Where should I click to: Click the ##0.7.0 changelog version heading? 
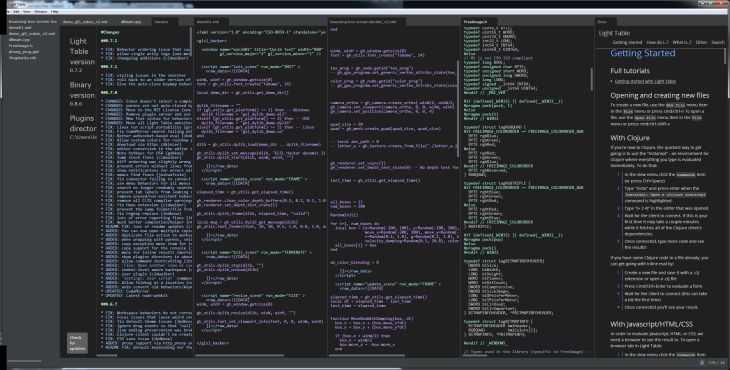(x=108, y=93)
